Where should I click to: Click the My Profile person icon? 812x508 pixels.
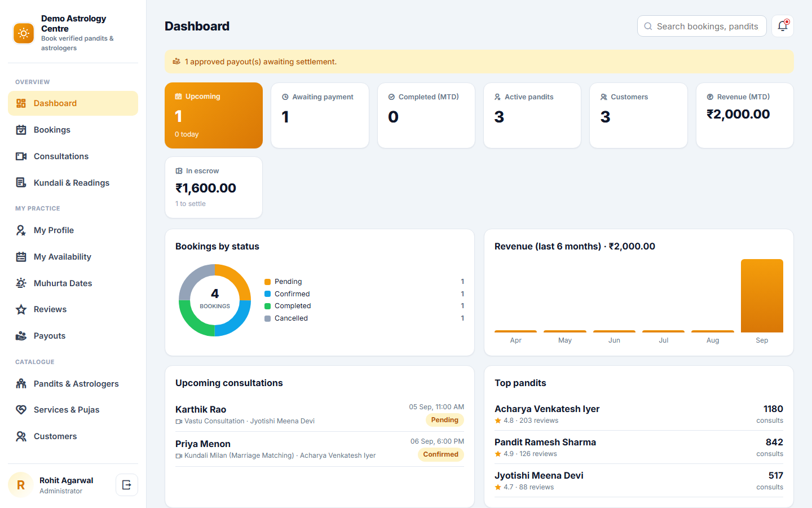tap(21, 230)
